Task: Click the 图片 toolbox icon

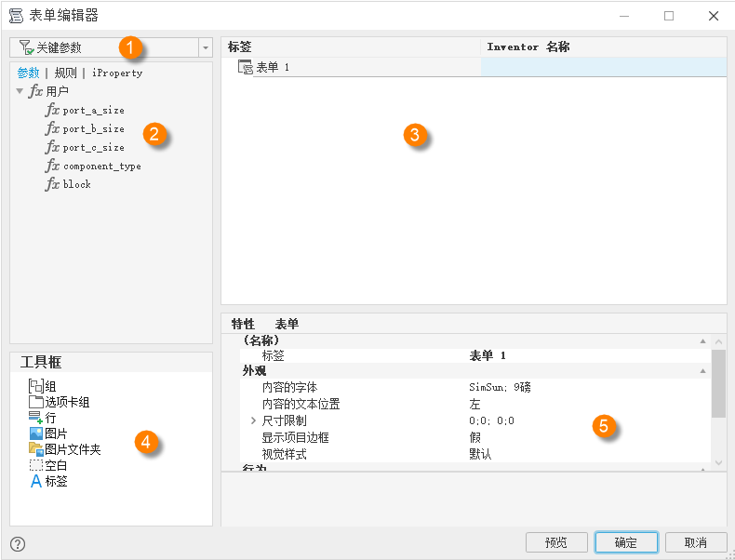Action: tap(36, 433)
